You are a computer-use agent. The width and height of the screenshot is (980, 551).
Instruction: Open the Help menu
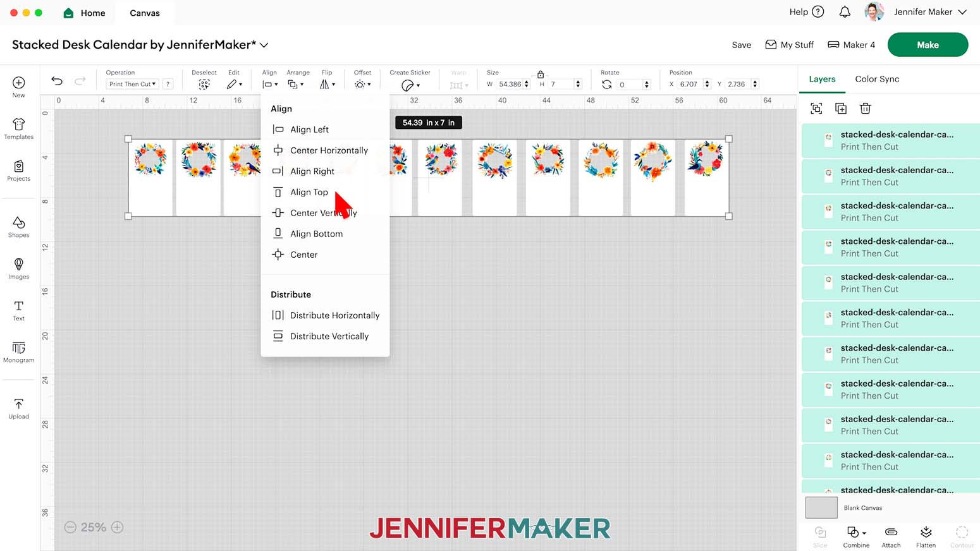[807, 12]
